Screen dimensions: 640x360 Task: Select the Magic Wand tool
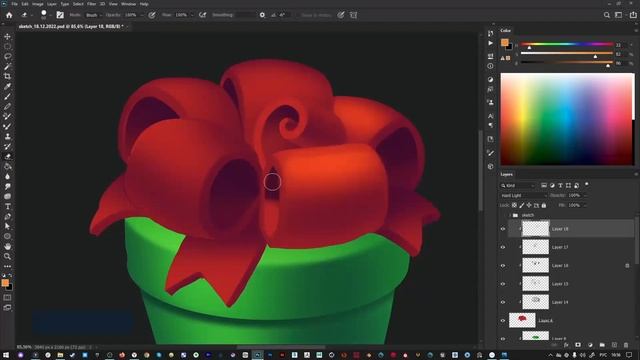[x=7, y=67]
